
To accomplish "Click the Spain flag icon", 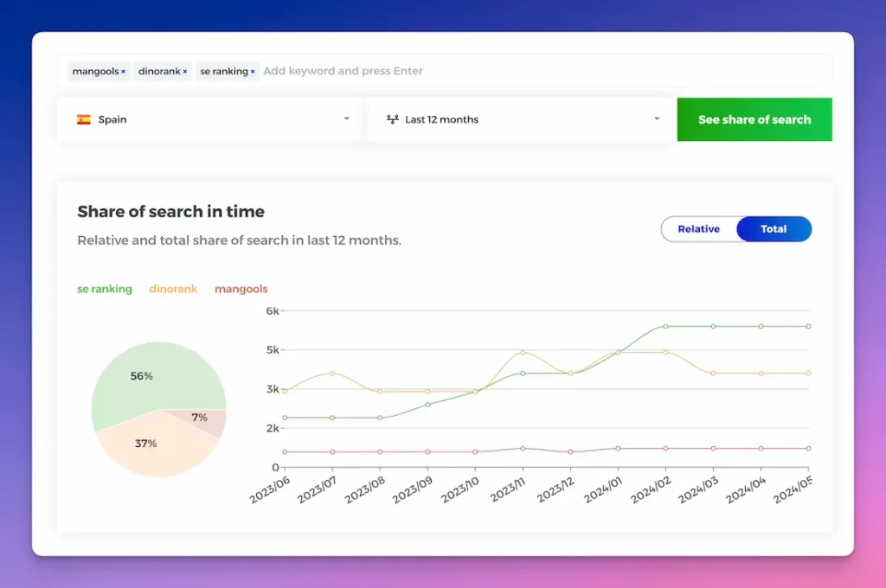I will click(84, 119).
